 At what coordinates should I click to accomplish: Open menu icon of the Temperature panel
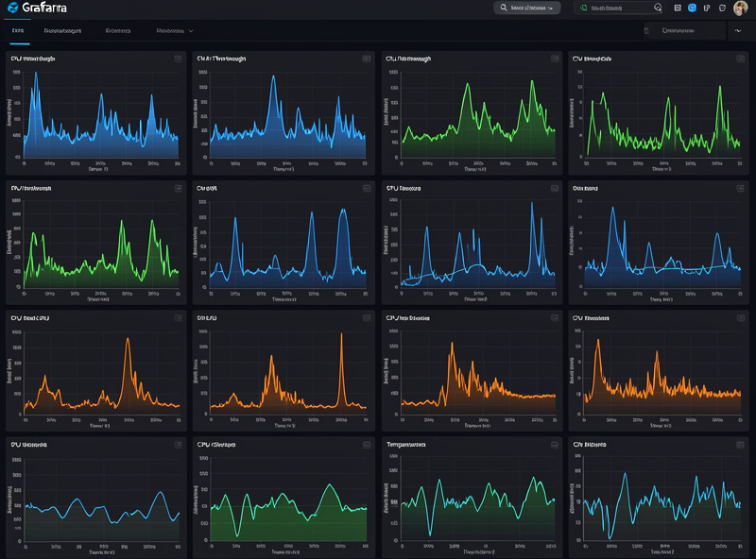555,445
